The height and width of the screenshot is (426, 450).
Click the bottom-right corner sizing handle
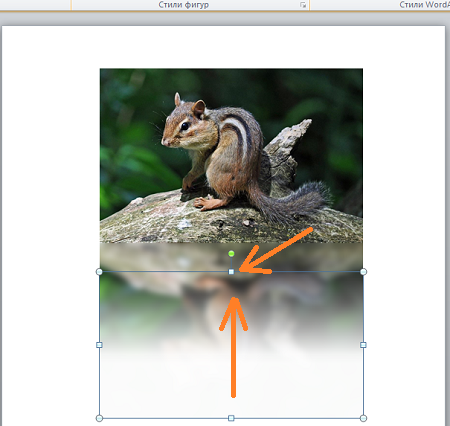click(x=363, y=418)
